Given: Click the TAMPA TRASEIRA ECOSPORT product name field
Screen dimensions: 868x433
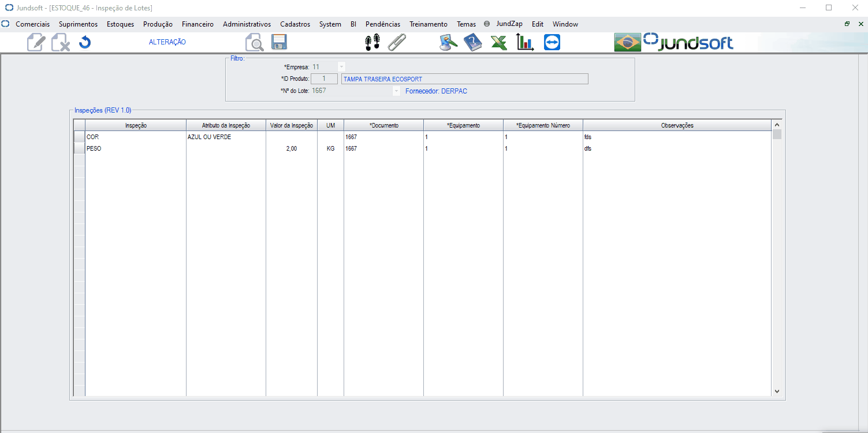Looking at the screenshot, I should 465,79.
